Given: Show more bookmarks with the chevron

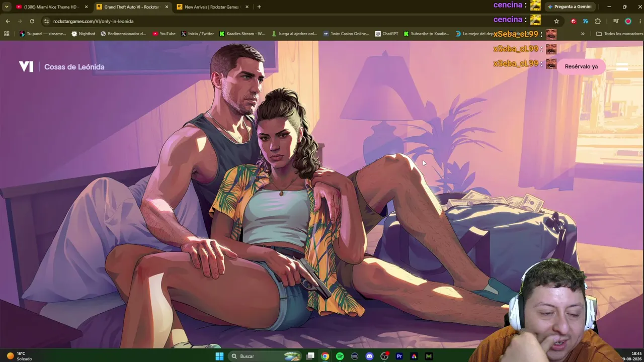Looking at the screenshot, I should pyautogui.click(x=583, y=34).
